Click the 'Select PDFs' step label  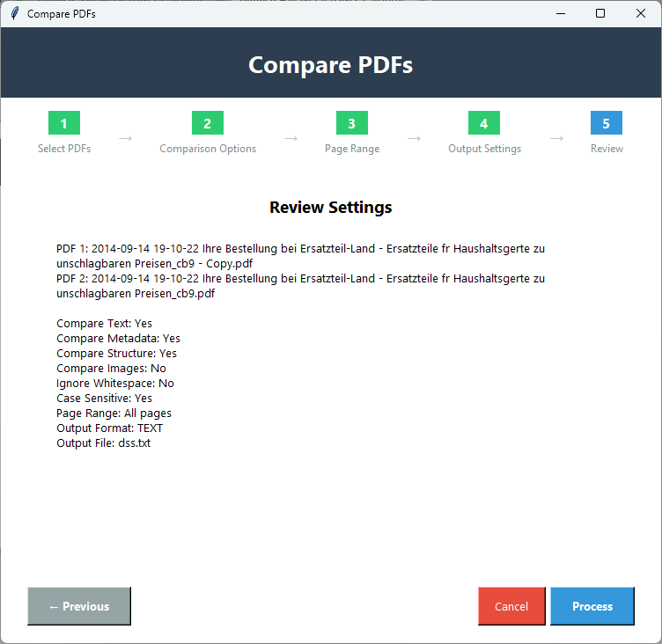pos(64,149)
